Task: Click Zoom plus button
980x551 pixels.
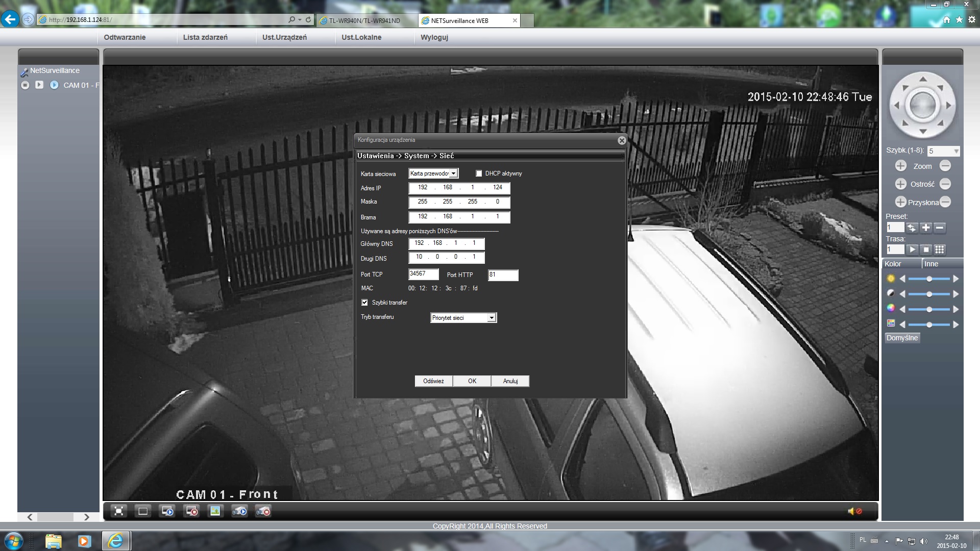Action: [x=900, y=166]
